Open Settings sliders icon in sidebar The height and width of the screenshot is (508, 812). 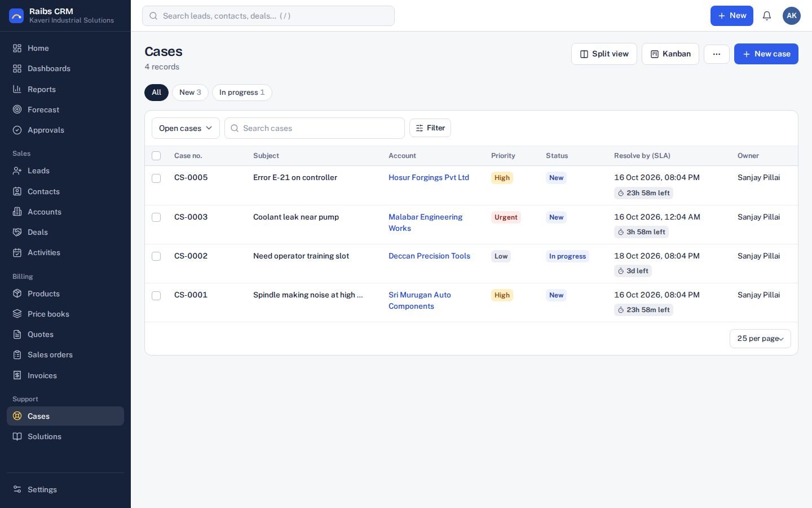click(x=17, y=489)
